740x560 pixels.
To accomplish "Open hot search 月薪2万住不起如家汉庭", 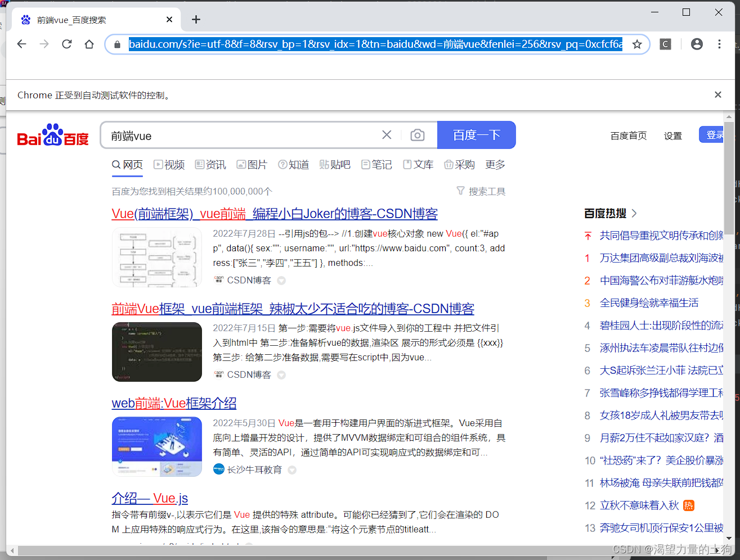I will pos(662,438).
